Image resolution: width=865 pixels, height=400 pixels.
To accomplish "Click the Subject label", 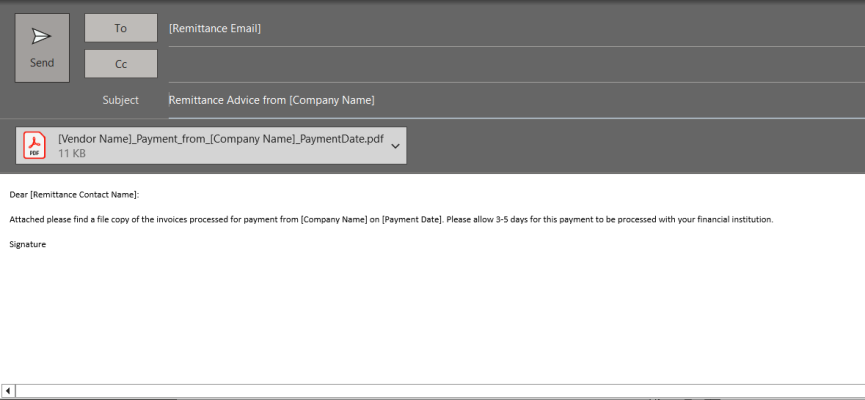I will click(120, 100).
